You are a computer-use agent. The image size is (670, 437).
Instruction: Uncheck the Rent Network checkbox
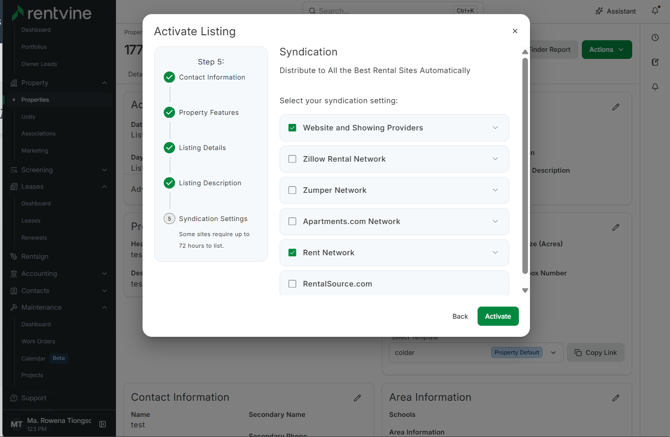[x=292, y=252]
